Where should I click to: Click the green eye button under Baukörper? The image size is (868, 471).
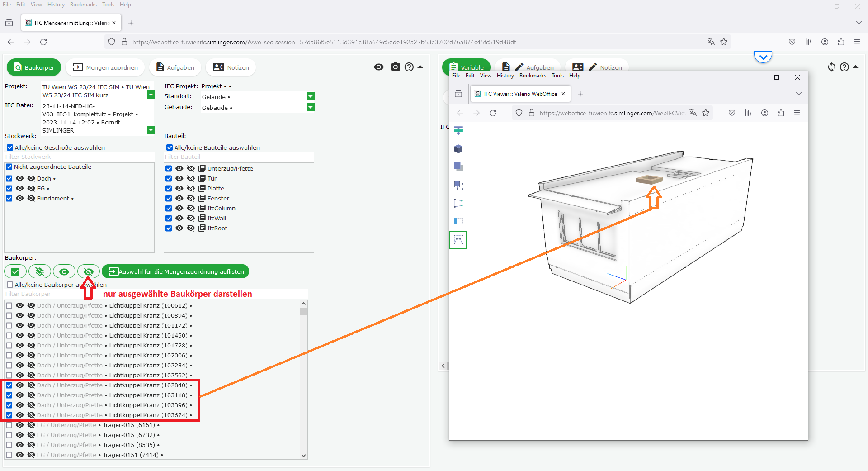point(64,271)
